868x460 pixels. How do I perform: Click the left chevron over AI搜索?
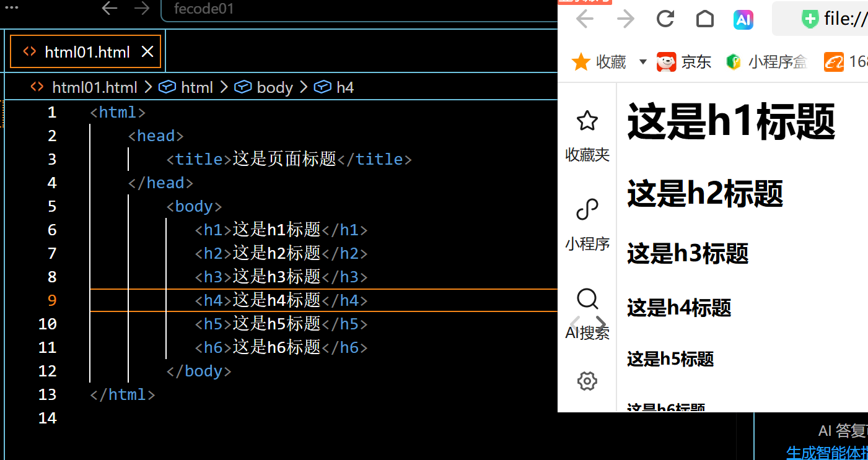pos(574,323)
